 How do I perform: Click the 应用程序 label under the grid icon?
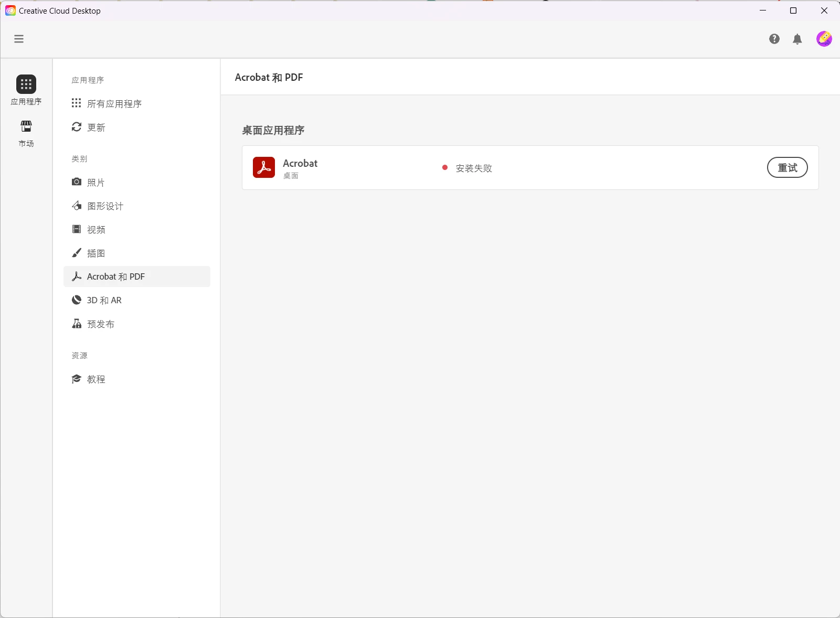click(x=26, y=101)
